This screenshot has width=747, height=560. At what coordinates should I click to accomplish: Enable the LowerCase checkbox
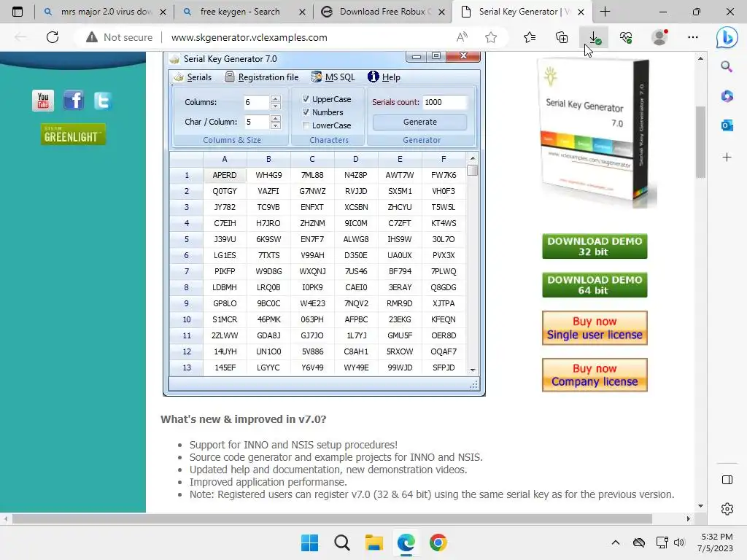[306, 125]
